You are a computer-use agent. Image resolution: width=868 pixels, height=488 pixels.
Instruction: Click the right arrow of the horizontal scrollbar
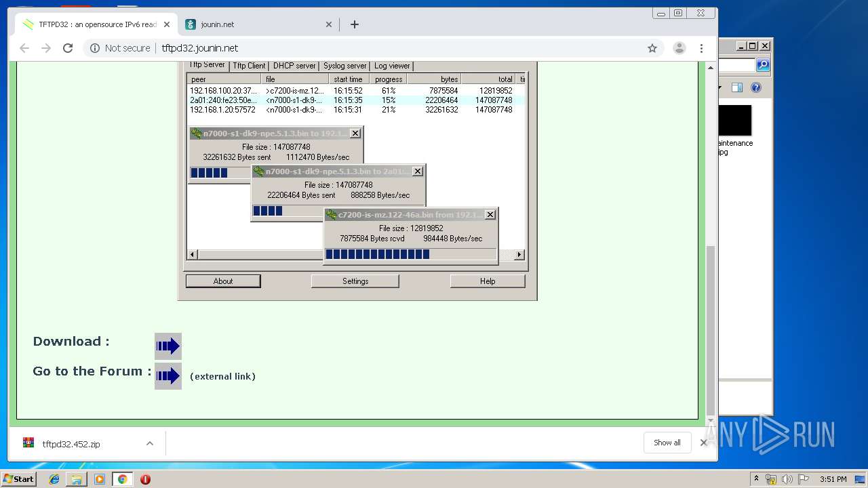(x=519, y=255)
